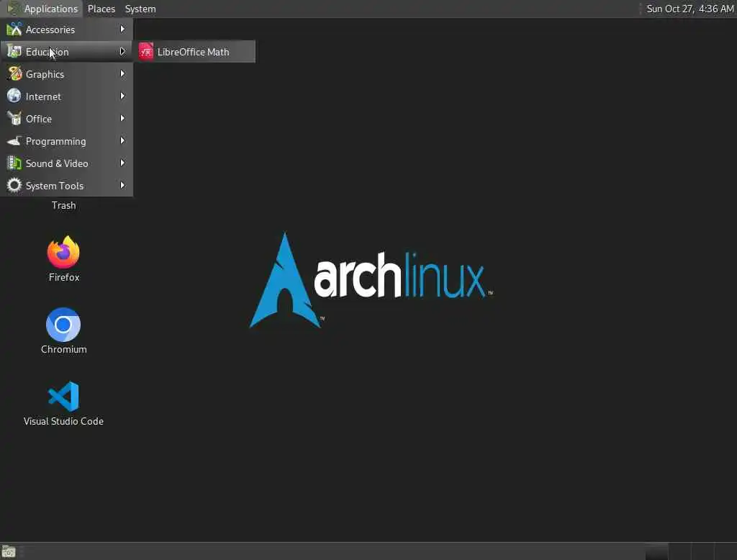This screenshot has height=560, width=737.
Task: Open the Visual Studio Code desktop icon
Action: tap(63, 397)
